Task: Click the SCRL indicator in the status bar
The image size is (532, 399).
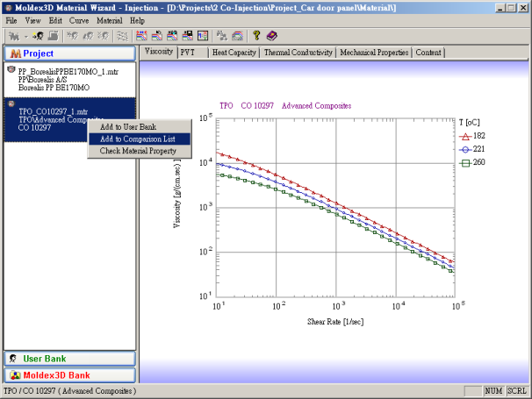Action: pos(517,391)
